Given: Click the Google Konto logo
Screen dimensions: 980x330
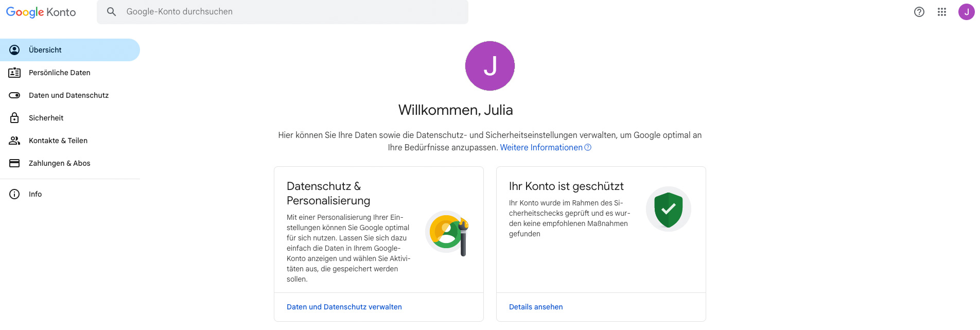Looking at the screenshot, I should click(x=41, y=12).
